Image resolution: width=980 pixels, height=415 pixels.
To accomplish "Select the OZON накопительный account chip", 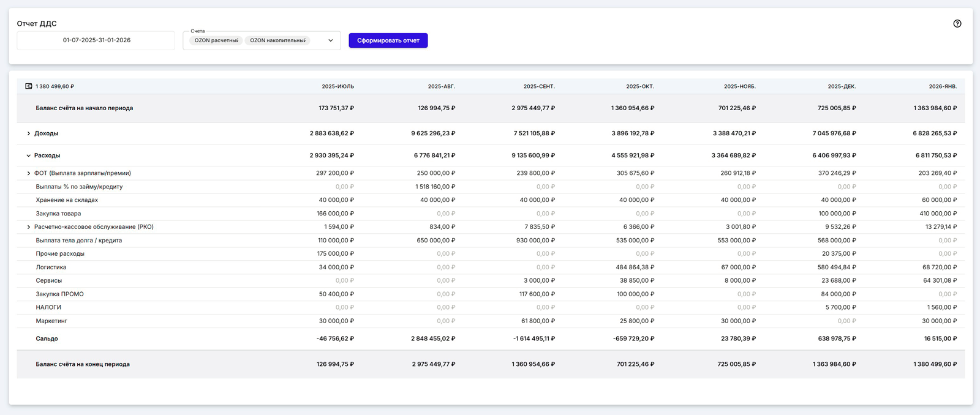I will pos(277,40).
